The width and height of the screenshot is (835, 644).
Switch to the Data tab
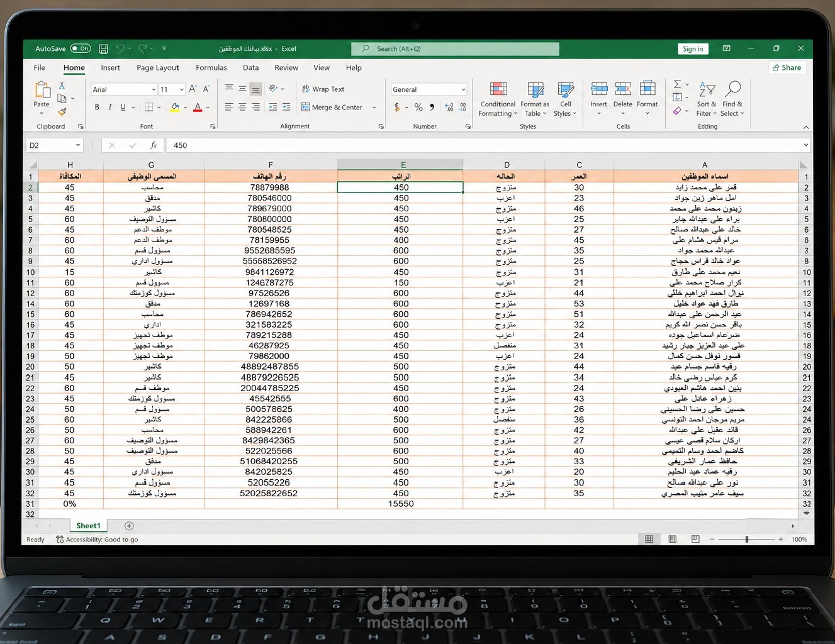[251, 68]
